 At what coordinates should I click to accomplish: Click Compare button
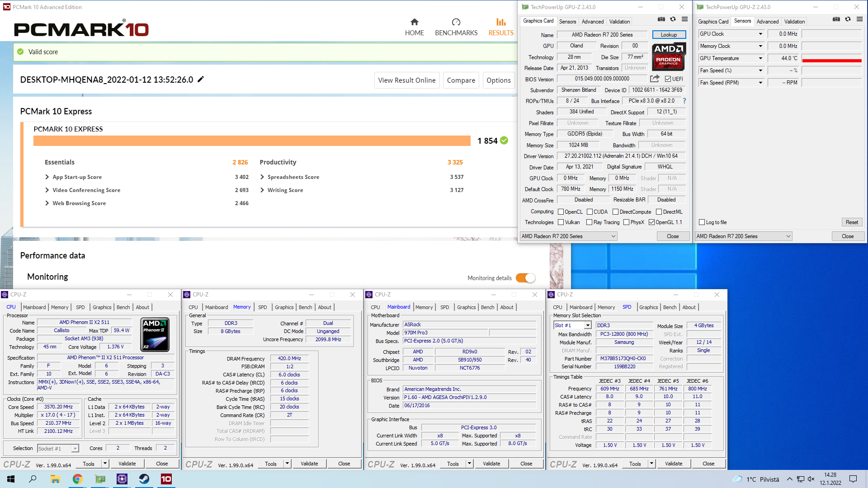461,80
